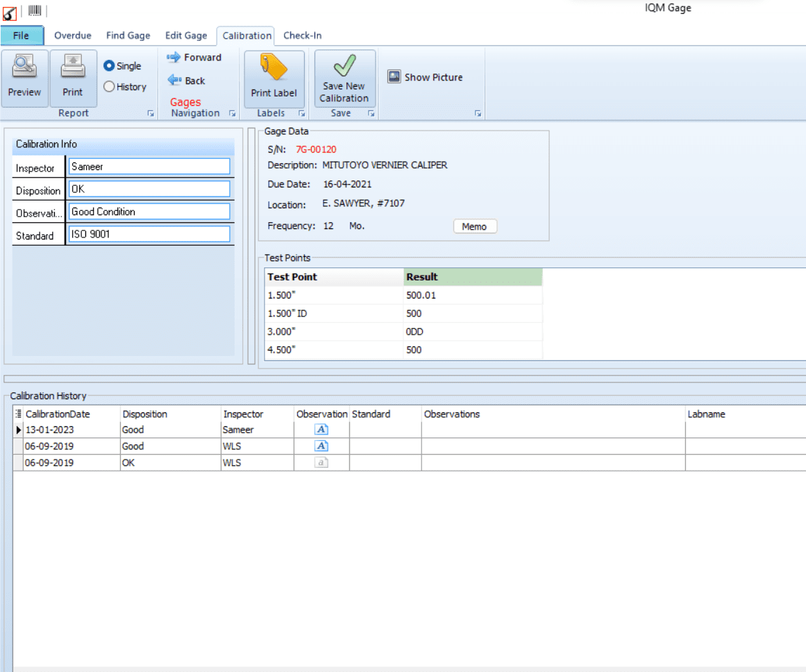
Task: Click serial number 7G-00120
Action: tap(316, 149)
